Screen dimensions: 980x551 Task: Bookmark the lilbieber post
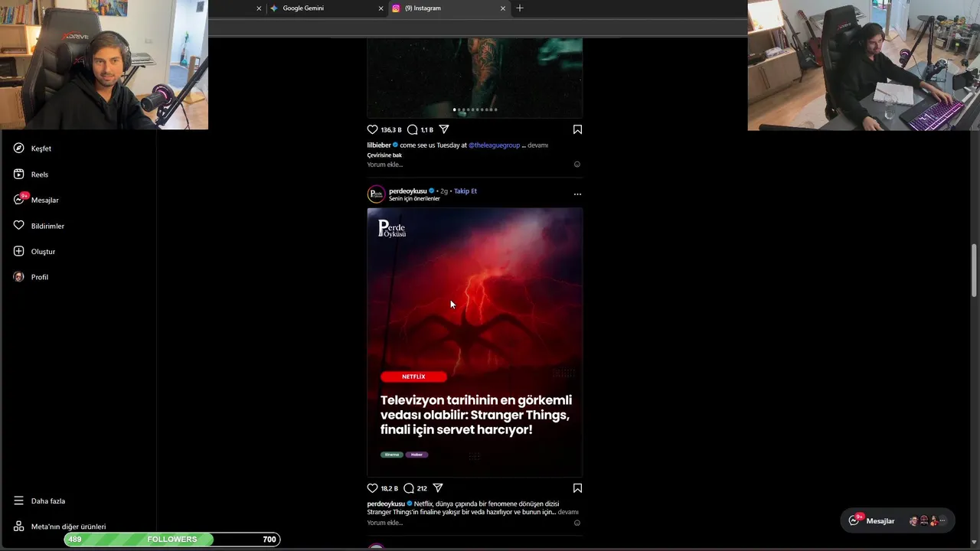click(x=577, y=129)
